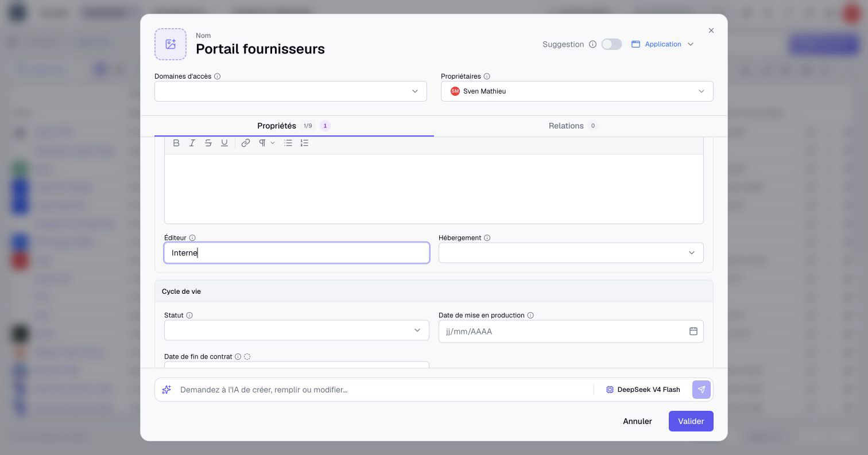Image resolution: width=868 pixels, height=455 pixels.
Task: Click the Valider button
Action: 691,421
